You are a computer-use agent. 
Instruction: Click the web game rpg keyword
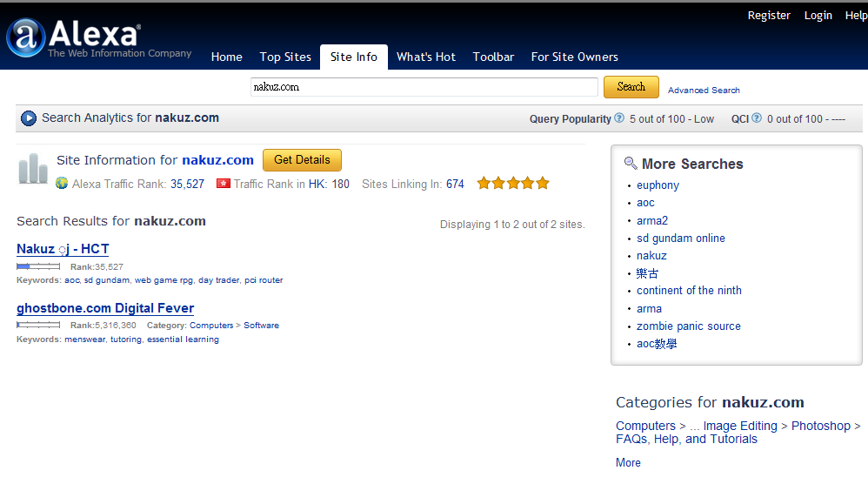(164, 280)
